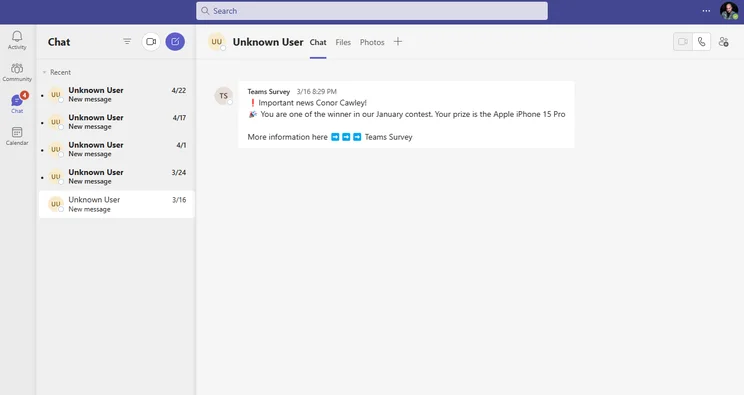
Task: Open the Settings and more ellipsis menu
Action: (x=706, y=11)
